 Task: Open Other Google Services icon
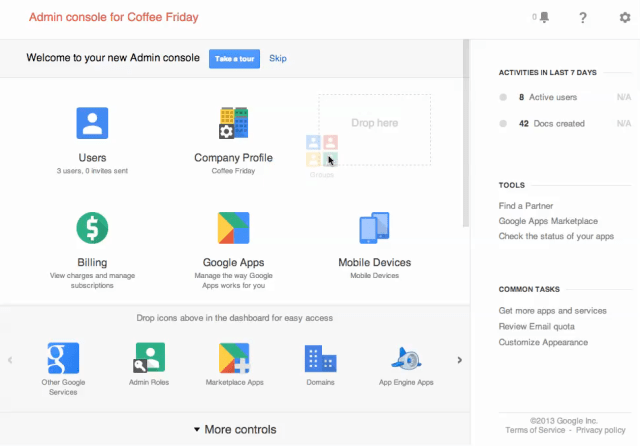pos(63,357)
